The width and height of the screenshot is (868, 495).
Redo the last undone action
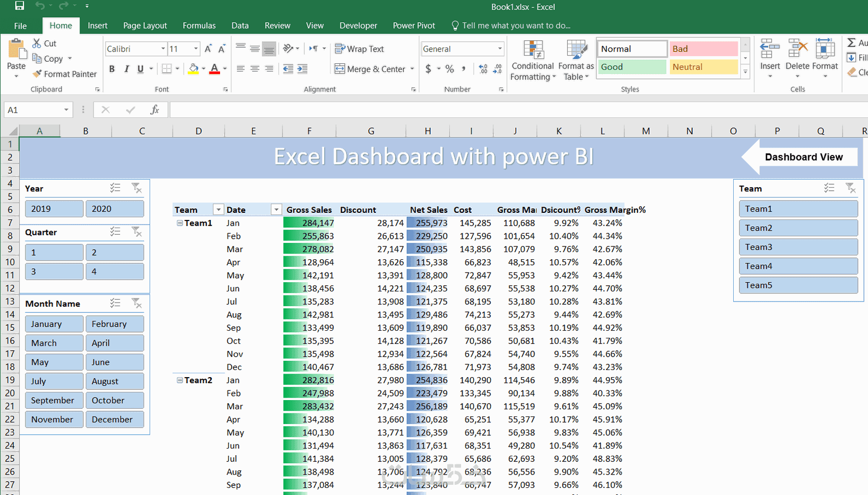click(63, 6)
